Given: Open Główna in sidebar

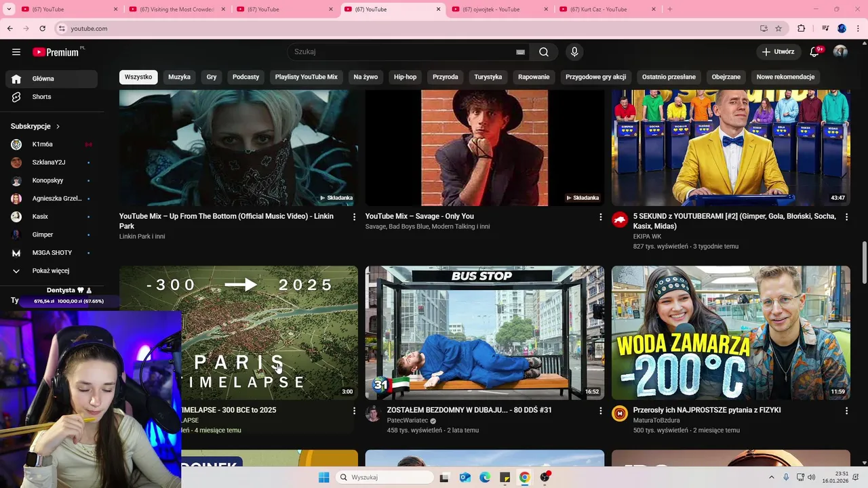Looking at the screenshot, I should pos(52,79).
